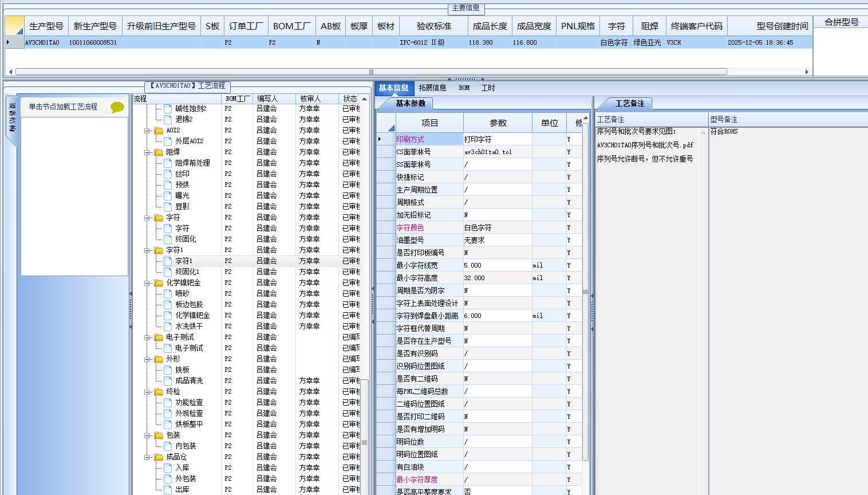This screenshot has height=495, width=868.
Task: Click the document icon beside 成品清洗
Action: [x=168, y=380]
